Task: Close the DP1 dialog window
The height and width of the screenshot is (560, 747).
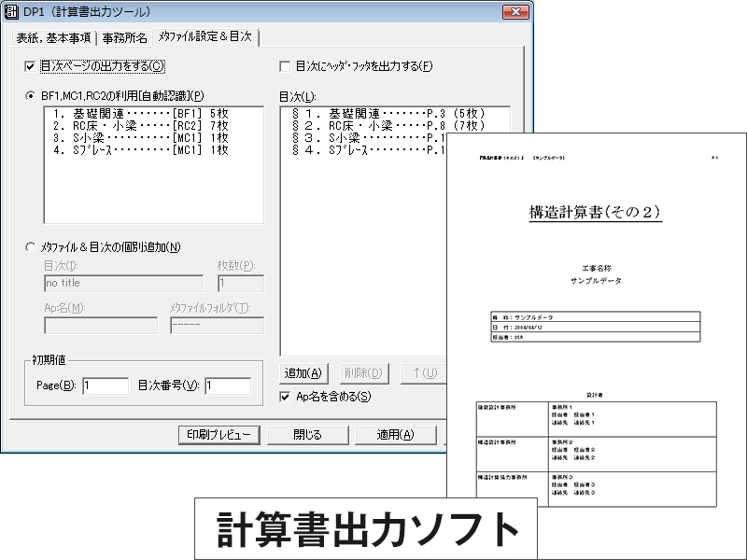Action: point(515,12)
